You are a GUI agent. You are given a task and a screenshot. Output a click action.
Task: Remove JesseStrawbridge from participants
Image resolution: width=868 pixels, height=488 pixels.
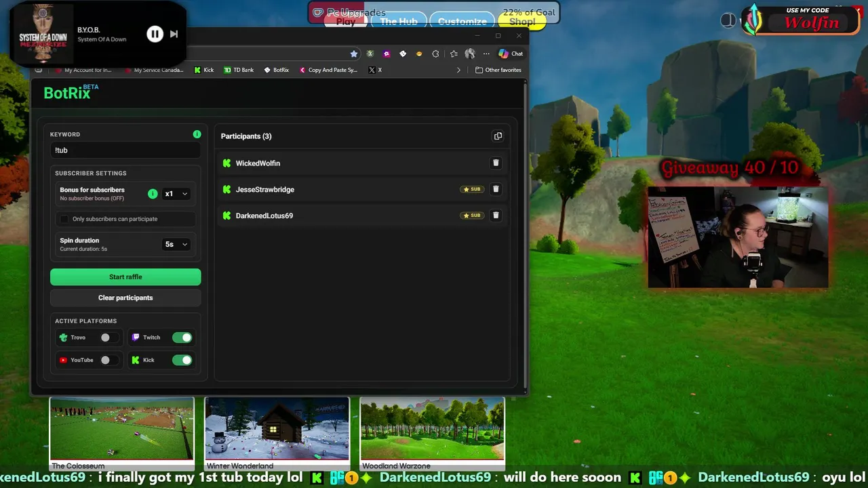click(x=496, y=189)
